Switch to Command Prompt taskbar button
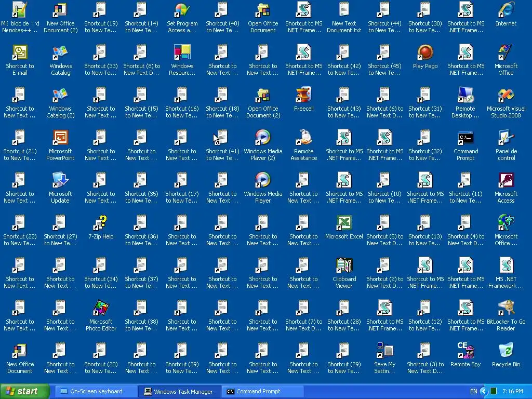Screen dimensions: 532x399 262,391
